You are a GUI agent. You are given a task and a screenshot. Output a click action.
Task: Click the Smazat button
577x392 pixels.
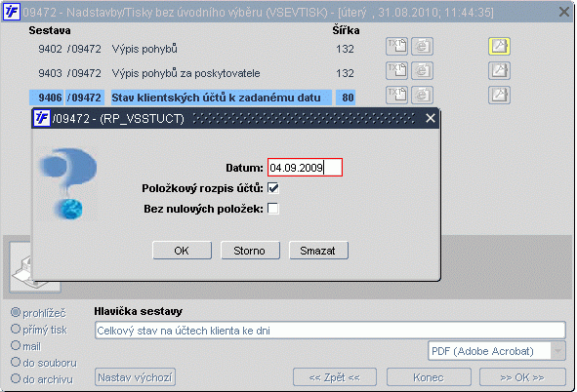(318, 251)
